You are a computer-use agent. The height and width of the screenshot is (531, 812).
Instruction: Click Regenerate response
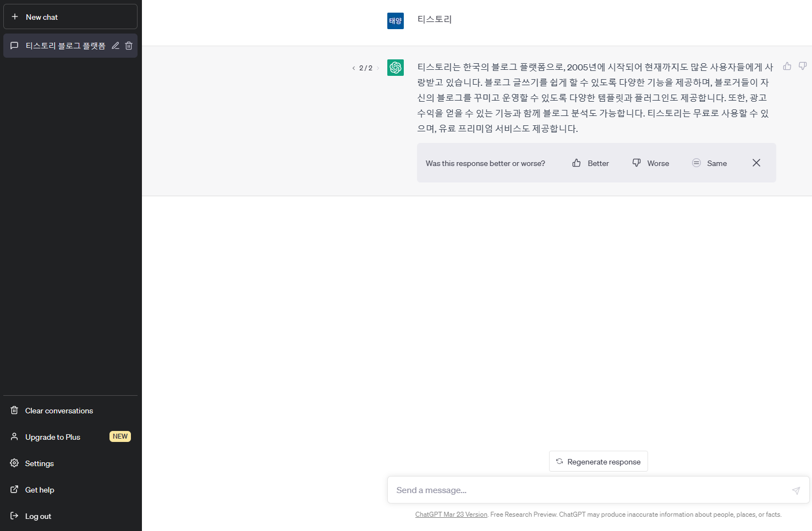[x=598, y=461]
